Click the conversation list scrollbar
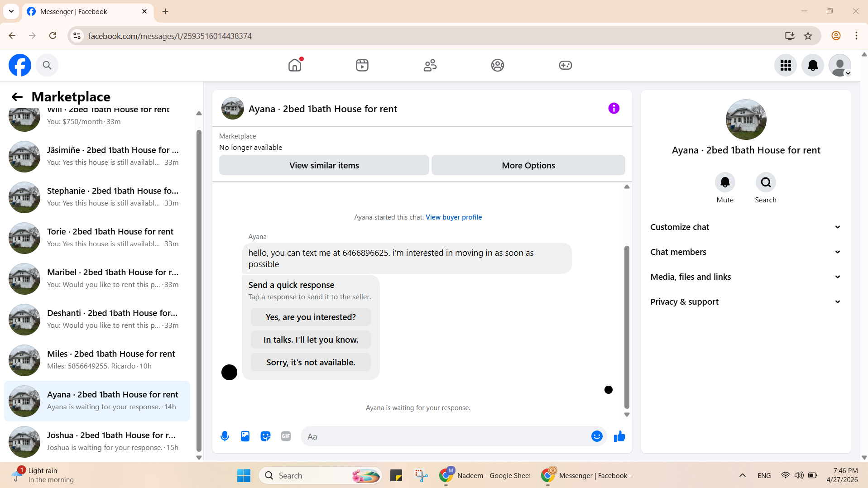The width and height of the screenshot is (868, 488). point(199,291)
